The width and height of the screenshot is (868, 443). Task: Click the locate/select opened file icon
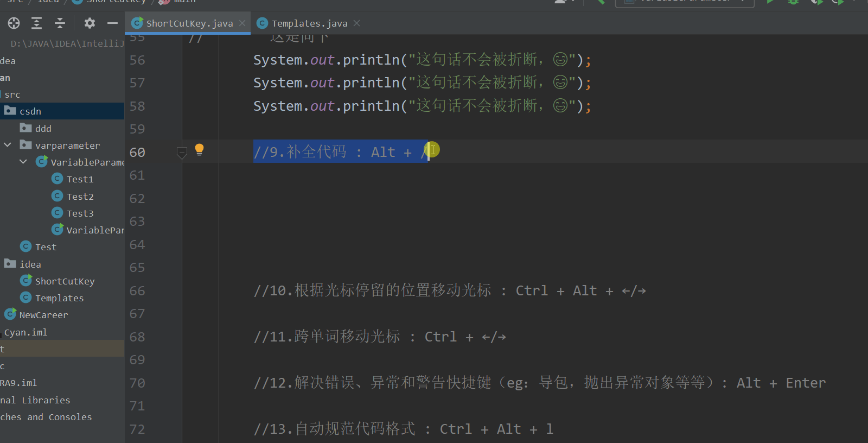pyautogui.click(x=14, y=23)
